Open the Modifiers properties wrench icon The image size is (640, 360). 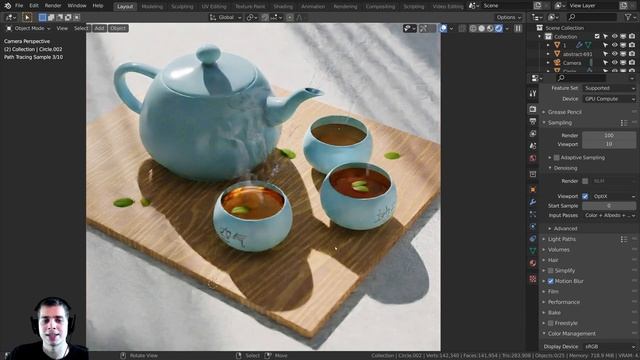click(533, 202)
